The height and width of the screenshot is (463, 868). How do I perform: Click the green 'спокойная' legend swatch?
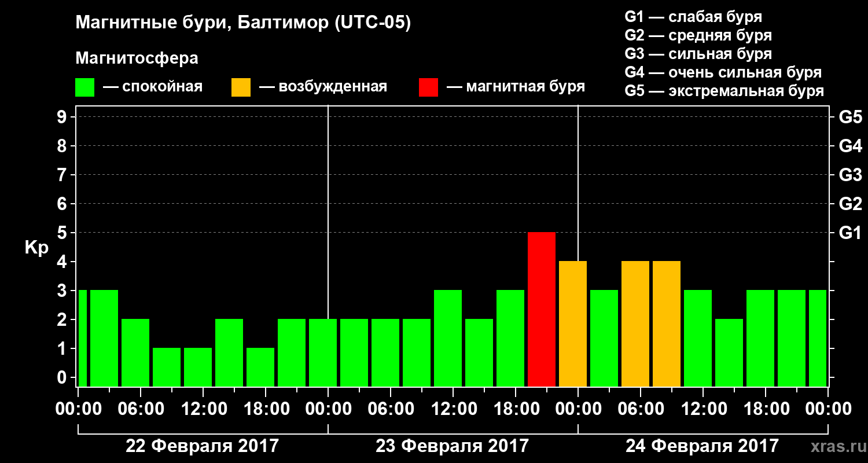pos(85,87)
